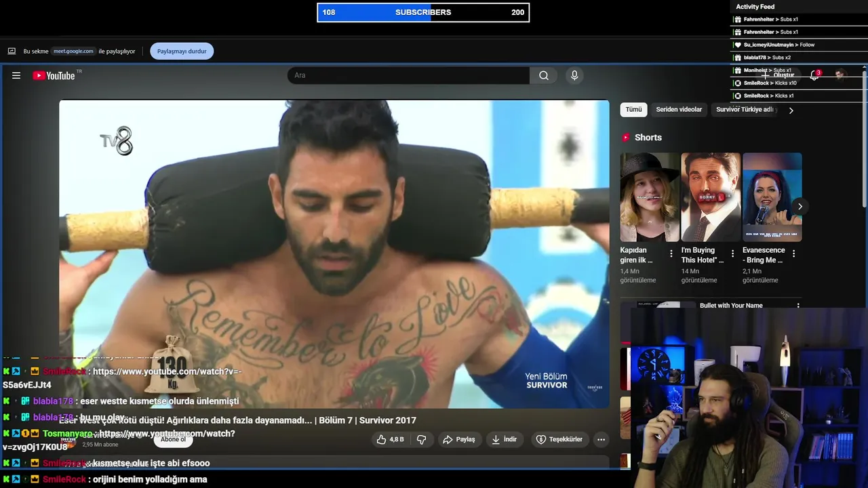Go to the YouTube home logo
The image size is (868, 488).
click(x=54, y=75)
